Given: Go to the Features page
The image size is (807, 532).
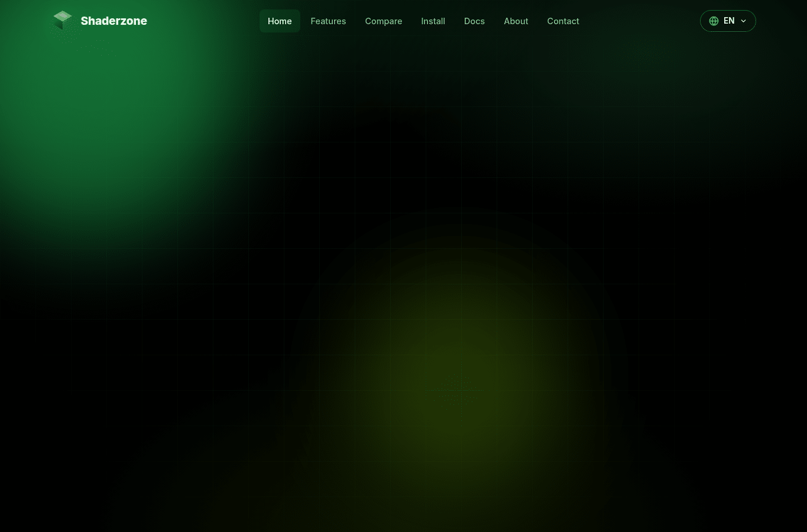Looking at the screenshot, I should (328, 21).
